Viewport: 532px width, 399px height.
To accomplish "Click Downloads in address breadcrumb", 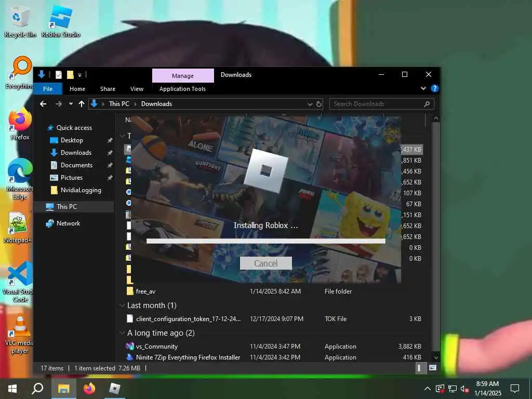I will click(156, 104).
